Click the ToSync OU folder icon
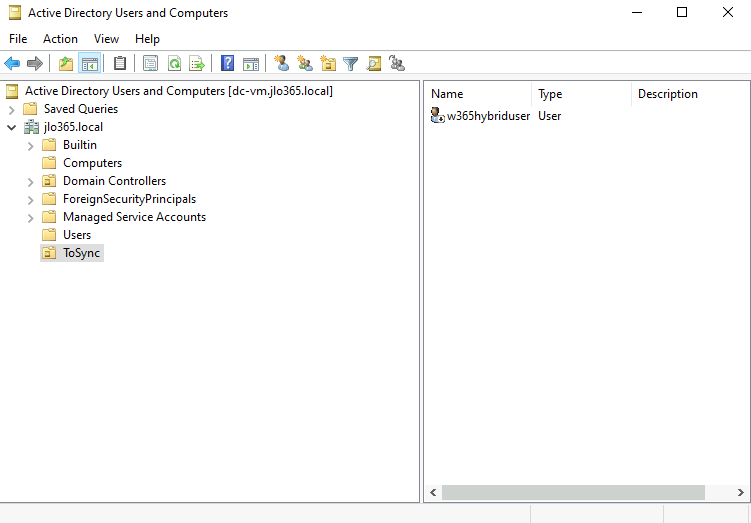 tap(49, 253)
